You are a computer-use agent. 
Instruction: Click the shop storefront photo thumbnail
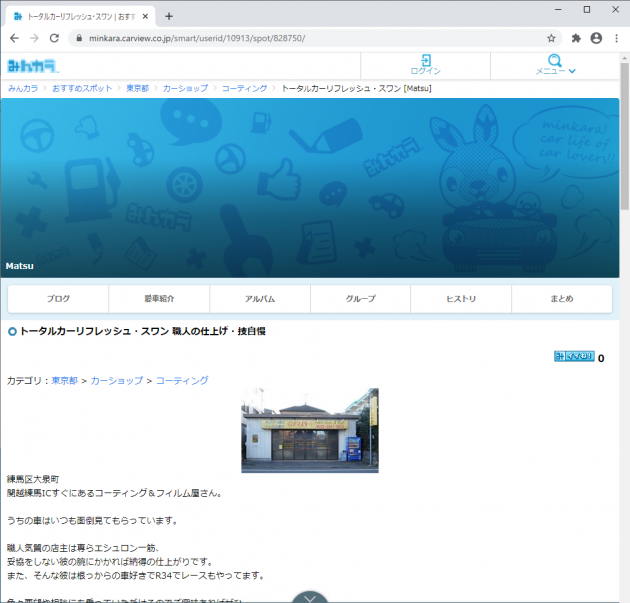pos(310,430)
